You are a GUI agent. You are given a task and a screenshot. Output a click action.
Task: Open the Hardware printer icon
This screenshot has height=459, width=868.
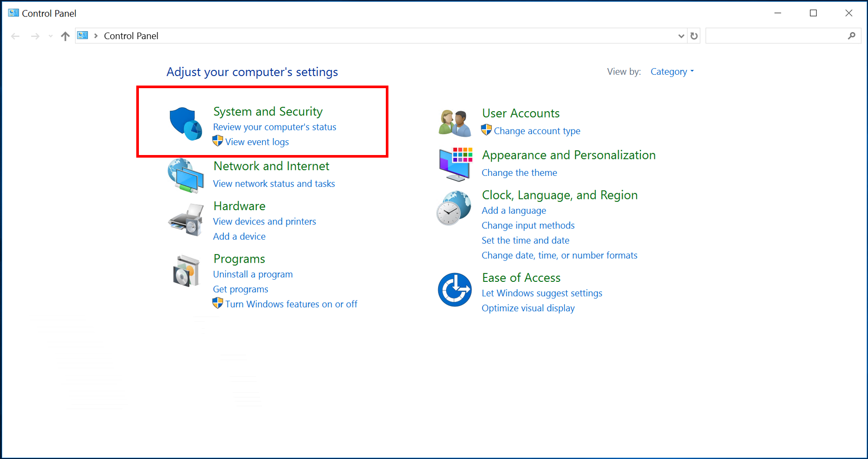[186, 220]
